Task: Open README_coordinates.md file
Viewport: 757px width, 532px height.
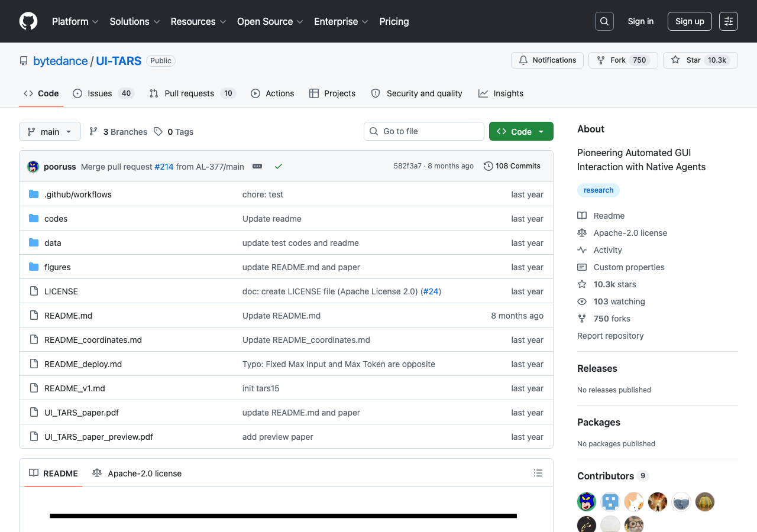Action: (93, 340)
